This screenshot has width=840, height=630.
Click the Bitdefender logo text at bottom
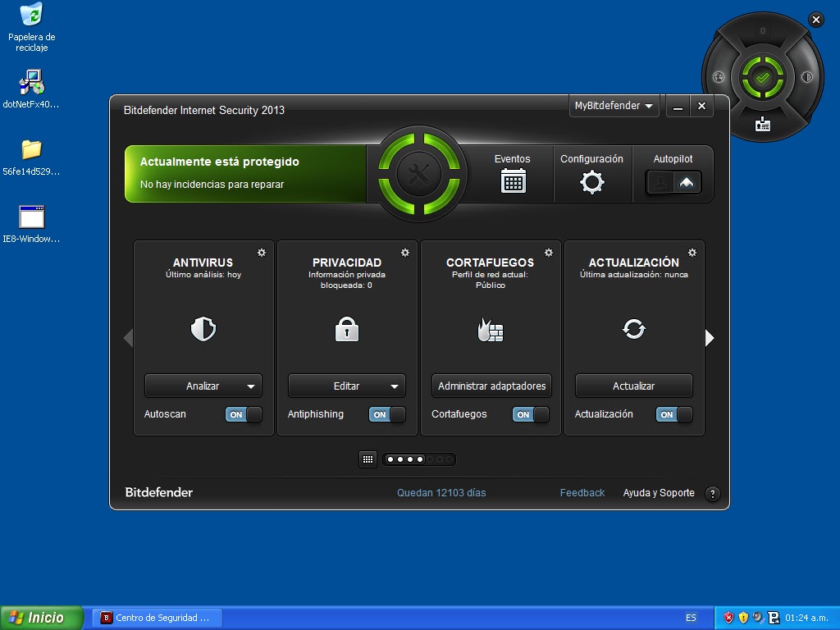[x=158, y=492]
